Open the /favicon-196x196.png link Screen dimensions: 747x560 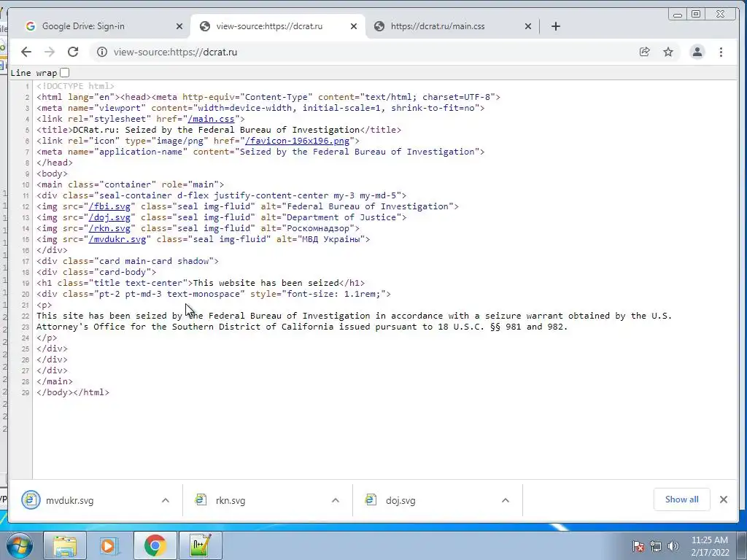coord(298,141)
